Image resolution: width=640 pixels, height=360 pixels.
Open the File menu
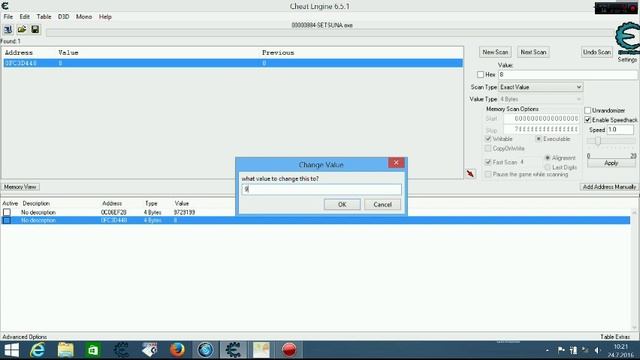[8, 17]
